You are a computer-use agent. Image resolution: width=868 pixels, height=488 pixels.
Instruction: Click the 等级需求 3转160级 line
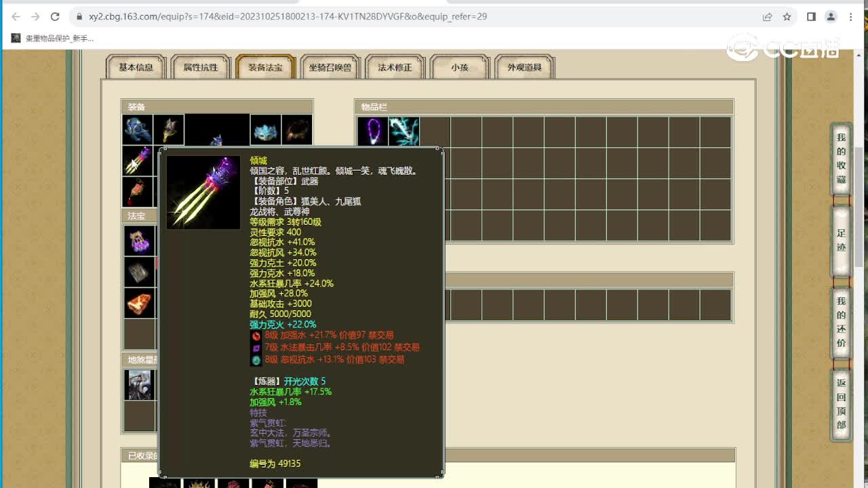point(285,222)
